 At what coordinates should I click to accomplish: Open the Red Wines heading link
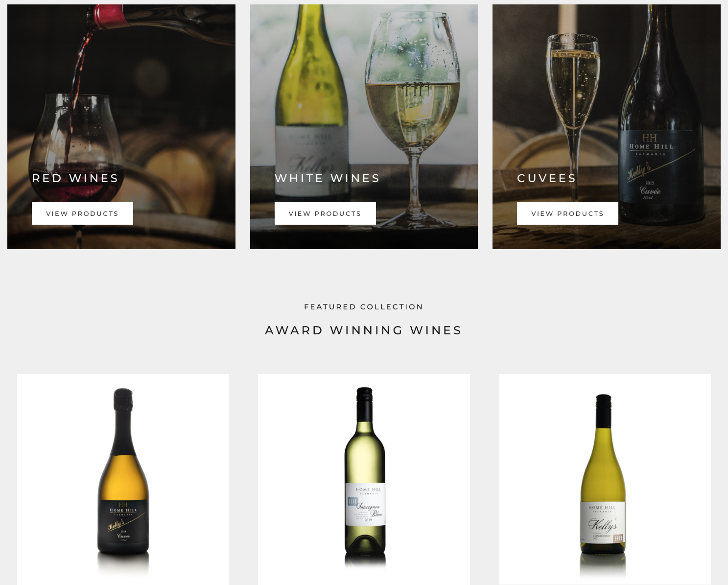pos(75,178)
